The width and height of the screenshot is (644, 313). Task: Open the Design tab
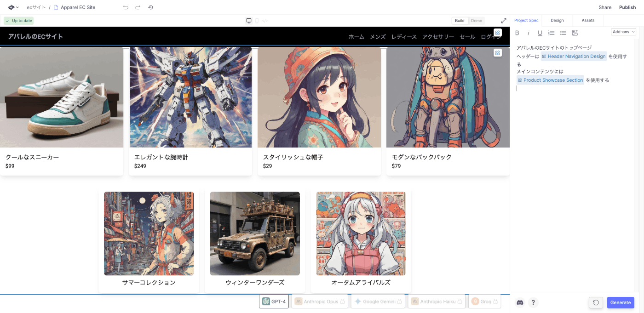(x=557, y=20)
